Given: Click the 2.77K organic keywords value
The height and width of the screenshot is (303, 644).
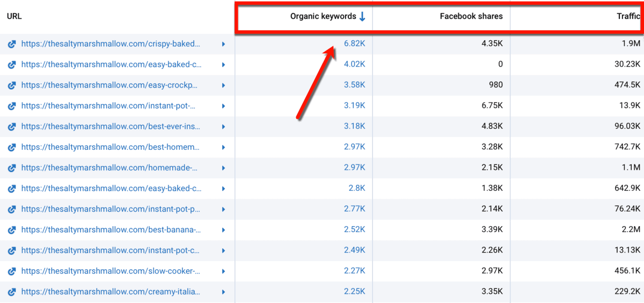Looking at the screenshot, I should (x=355, y=209).
